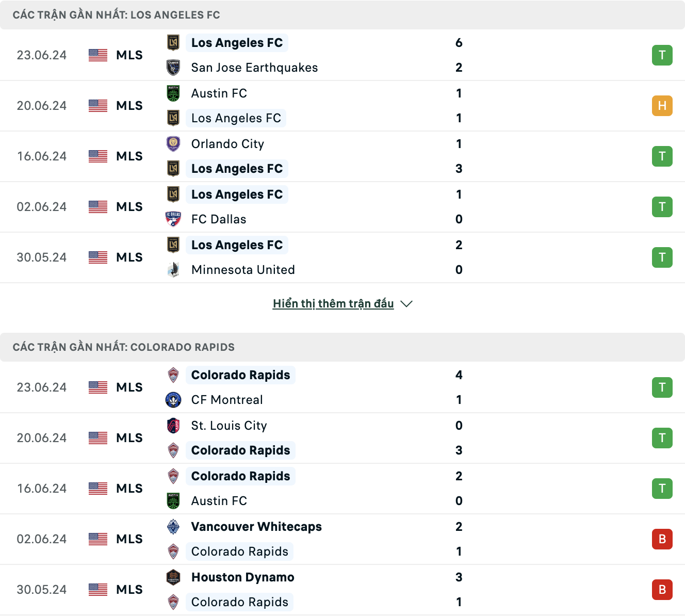Click green T badge for LAFC vs San Jose

pos(662,55)
